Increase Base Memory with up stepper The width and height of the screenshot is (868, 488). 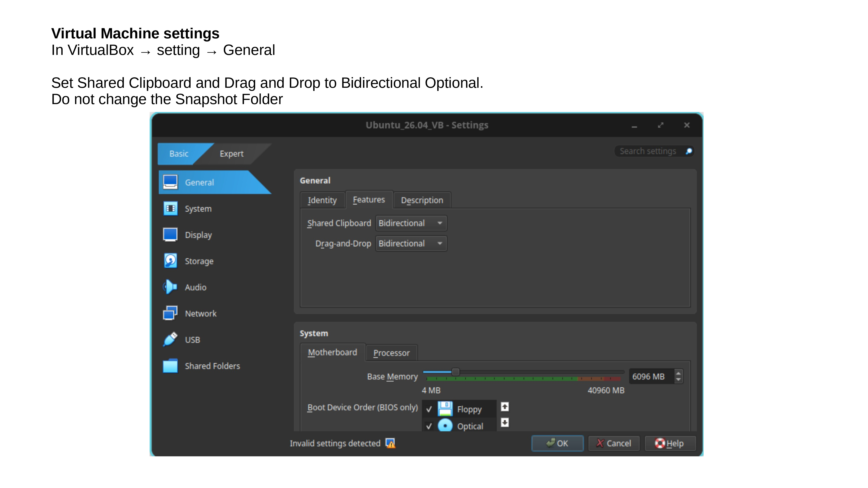(x=678, y=373)
